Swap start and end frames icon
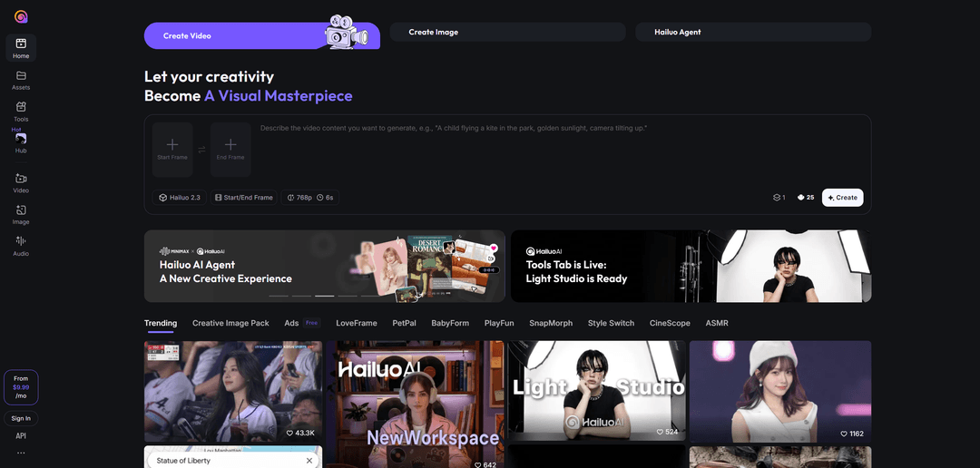The image size is (980, 468). (201, 150)
